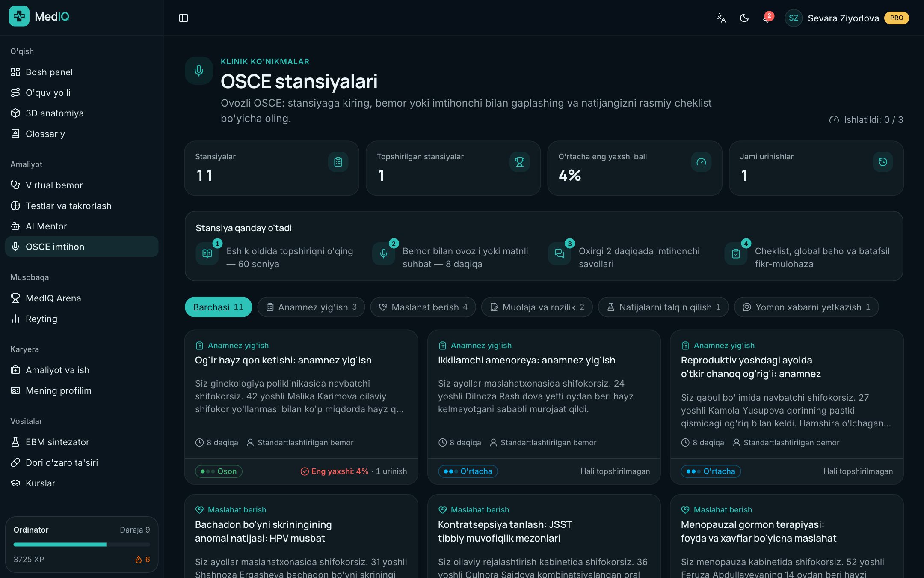Open Amaliyot va ish
924x578 pixels.
(82, 370)
